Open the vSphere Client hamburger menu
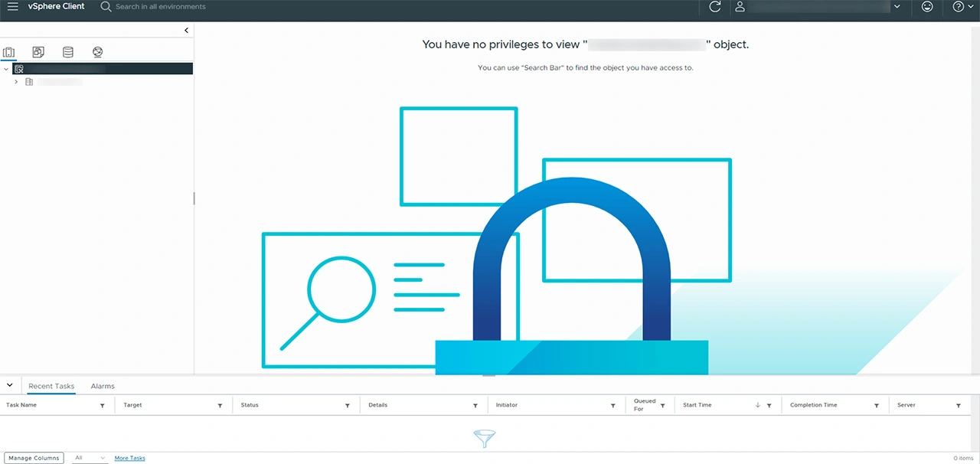Image resolution: width=980 pixels, height=464 pixels. click(x=12, y=7)
